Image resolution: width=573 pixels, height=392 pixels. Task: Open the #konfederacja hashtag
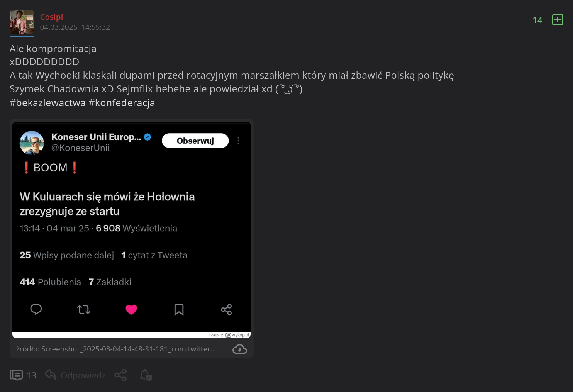tap(122, 103)
